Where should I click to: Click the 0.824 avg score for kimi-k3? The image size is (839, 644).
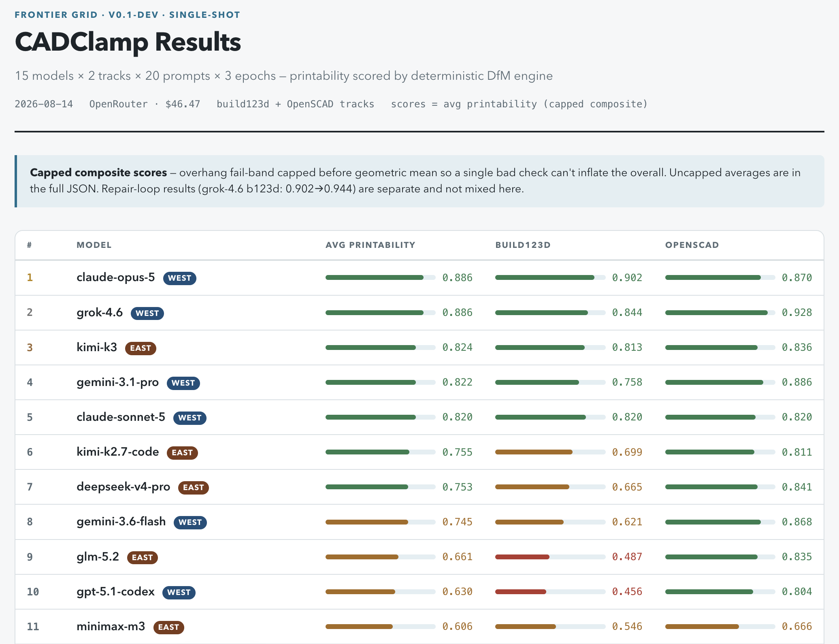point(457,347)
